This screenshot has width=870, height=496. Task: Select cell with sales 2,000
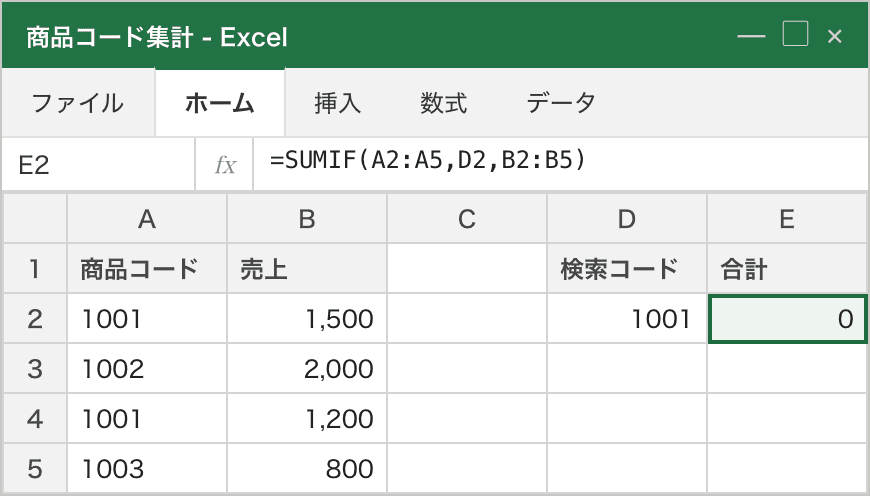click(x=307, y=368)
